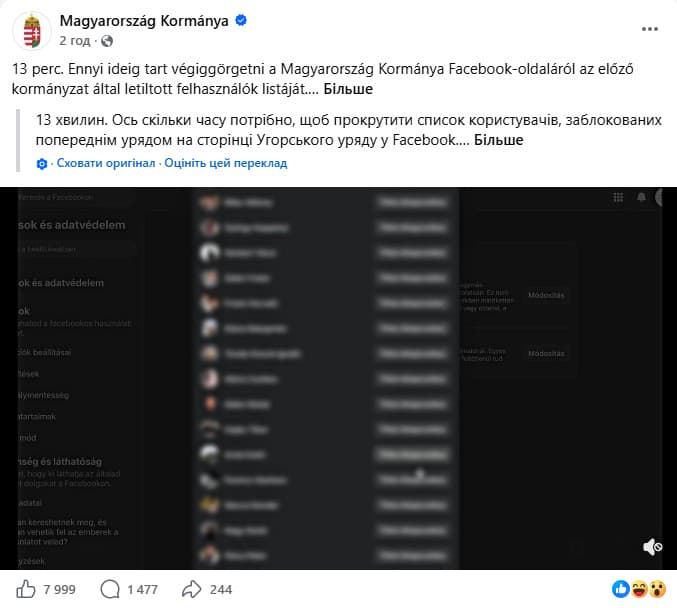The width and height of the screenshot is (677, 608).
Task: Open Magyarország Kormánya profile avatar
Action: (x=32, y=31)
